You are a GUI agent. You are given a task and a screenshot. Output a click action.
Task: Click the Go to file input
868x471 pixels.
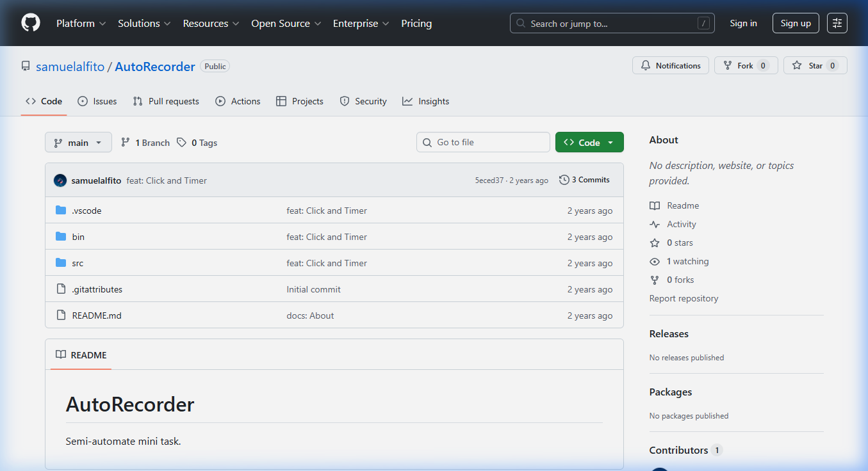pos(483,142)
